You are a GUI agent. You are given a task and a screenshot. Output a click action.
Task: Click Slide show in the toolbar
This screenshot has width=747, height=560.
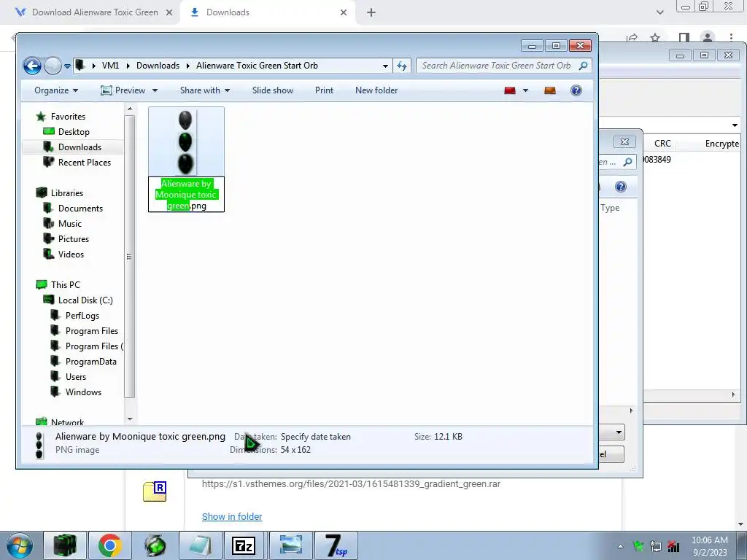coord(273,90)
